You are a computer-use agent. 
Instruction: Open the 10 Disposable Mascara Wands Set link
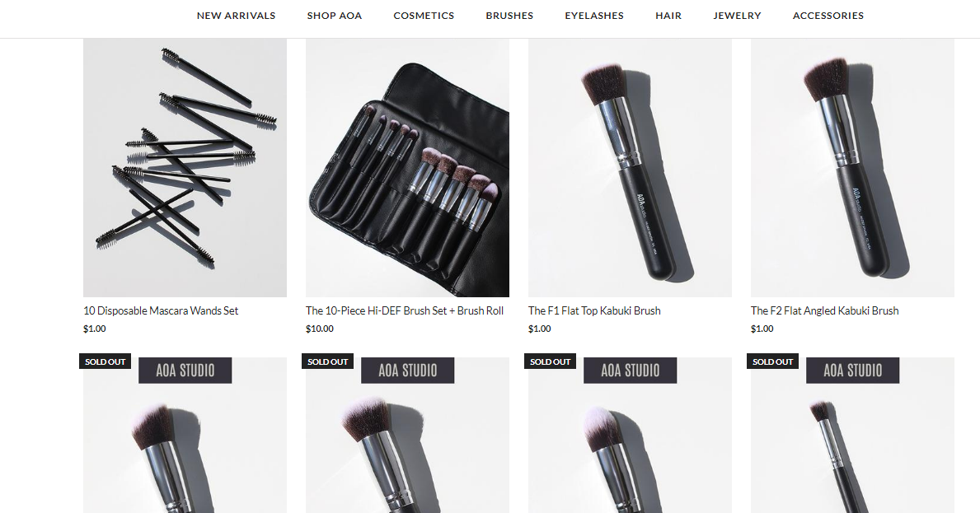pyautogui.click(x=161, y=310)
